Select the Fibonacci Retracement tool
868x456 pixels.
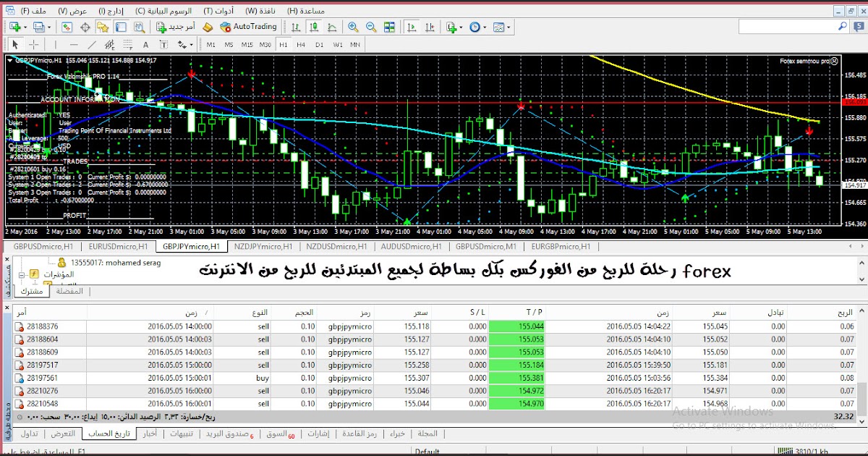pos(127,45)
